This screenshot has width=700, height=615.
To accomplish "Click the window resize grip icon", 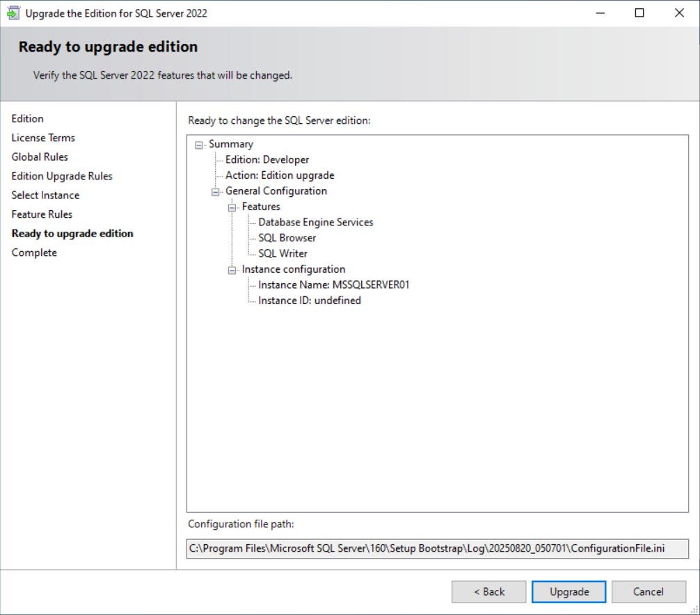I will tap(694, 609).
